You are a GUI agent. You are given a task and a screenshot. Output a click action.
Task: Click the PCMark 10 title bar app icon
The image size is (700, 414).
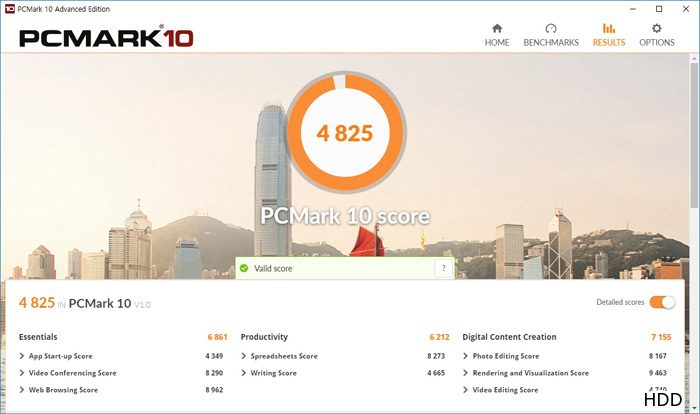point(9,9)
